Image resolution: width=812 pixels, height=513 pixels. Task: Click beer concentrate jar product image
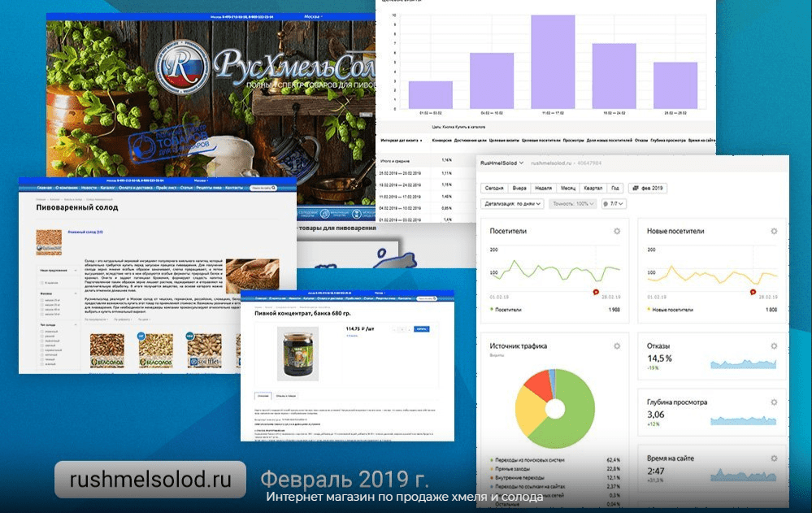(x=297, y=354)
